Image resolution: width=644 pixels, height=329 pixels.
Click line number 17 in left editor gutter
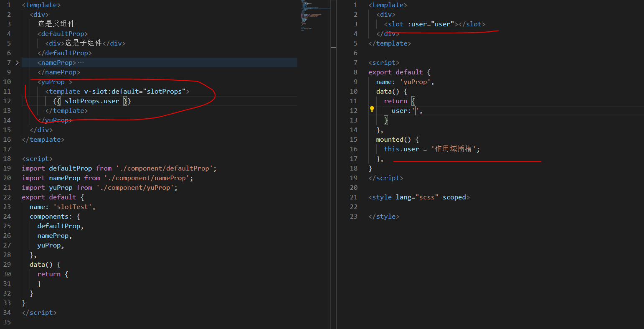pyautogui.click(x=7, y=149)
